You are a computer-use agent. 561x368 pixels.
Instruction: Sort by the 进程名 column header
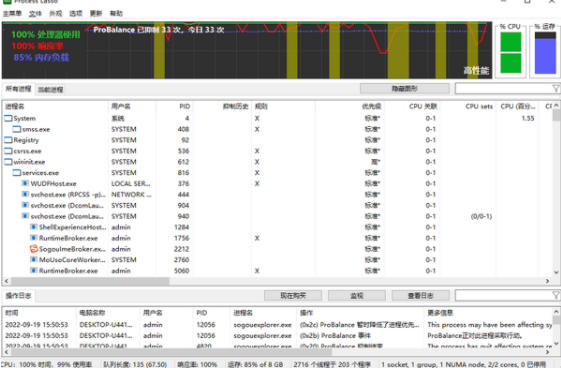click(55, 106)
